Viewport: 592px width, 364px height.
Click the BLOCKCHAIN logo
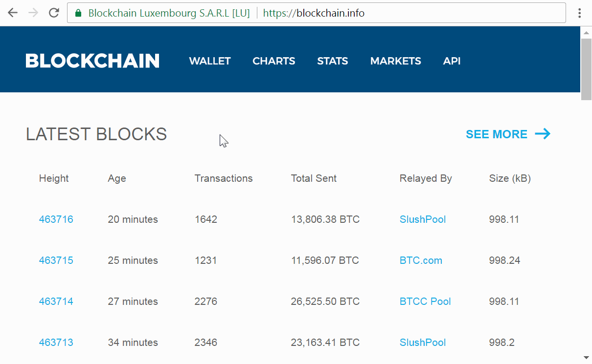tap(92, 61)
